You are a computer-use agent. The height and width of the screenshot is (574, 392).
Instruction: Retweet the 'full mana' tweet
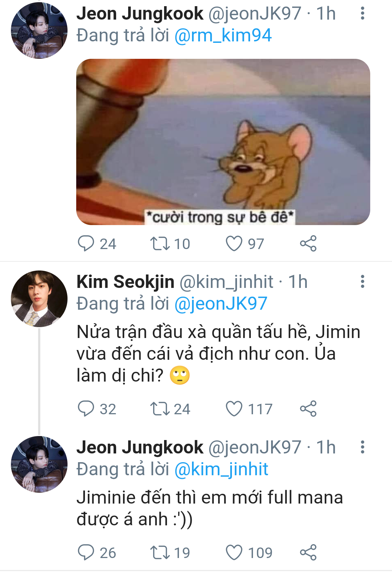click(x=160, y=552)
